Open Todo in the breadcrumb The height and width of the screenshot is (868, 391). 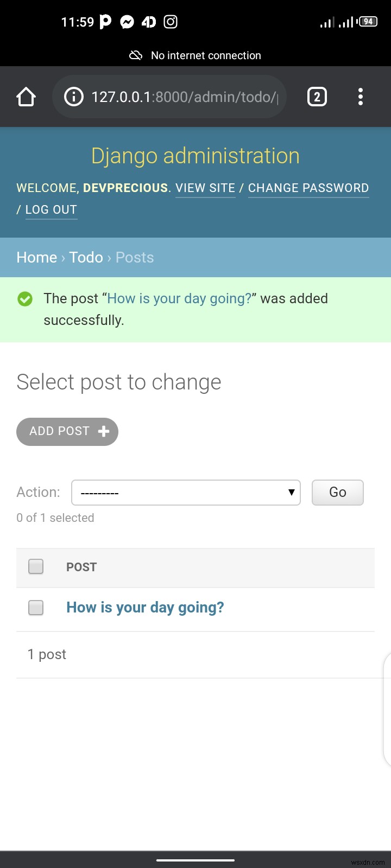pos(86,257)
